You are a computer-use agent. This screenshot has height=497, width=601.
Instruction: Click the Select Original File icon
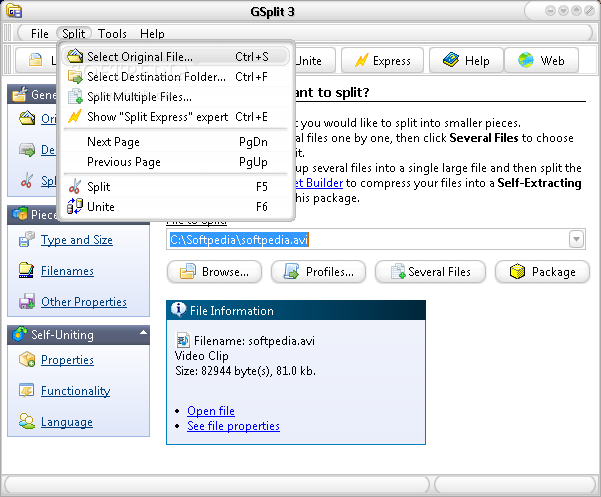coord(75,56)
